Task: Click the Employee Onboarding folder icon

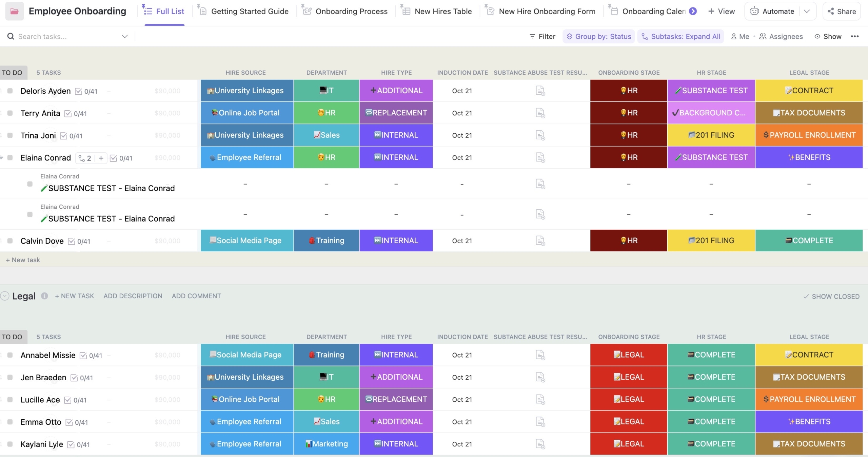Action: (x=14, y=11)
